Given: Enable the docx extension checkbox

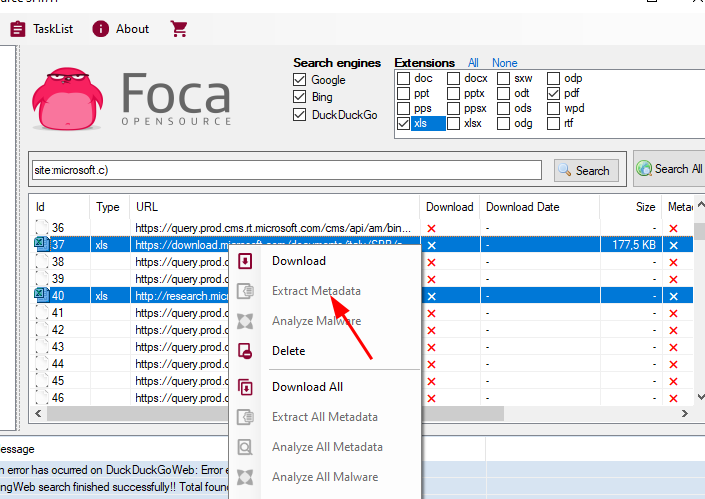Looking at the screenshot, I should point(453,78).
